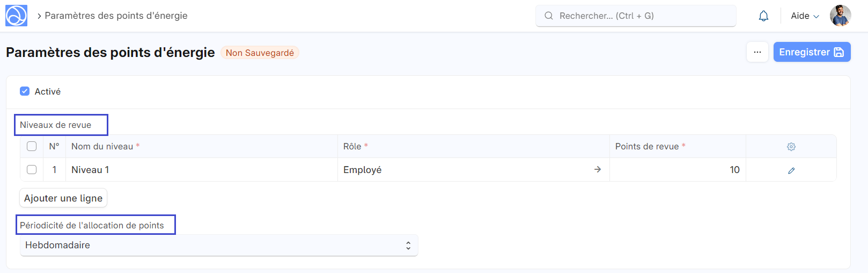This screenshot has width=868, height=273.
Task: Tick the checkbox for row Niveau 1
Action: pos(32,170)
